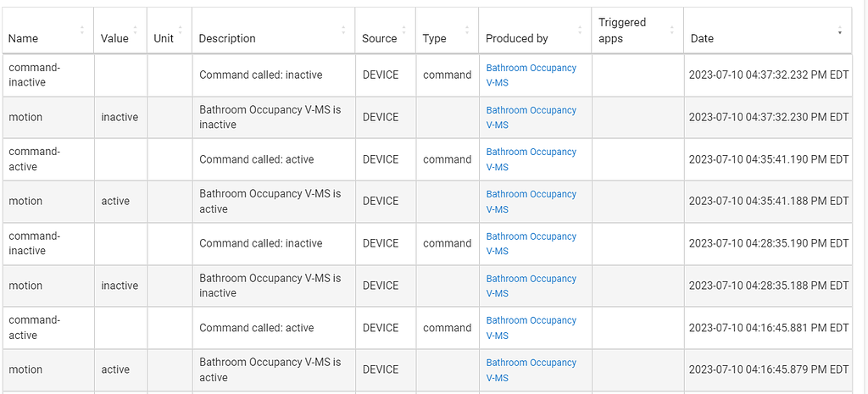The width and height of the screenshot is (868, 394).
Task: Sort by Triggered apps header arrows
Action: (672, 31)
